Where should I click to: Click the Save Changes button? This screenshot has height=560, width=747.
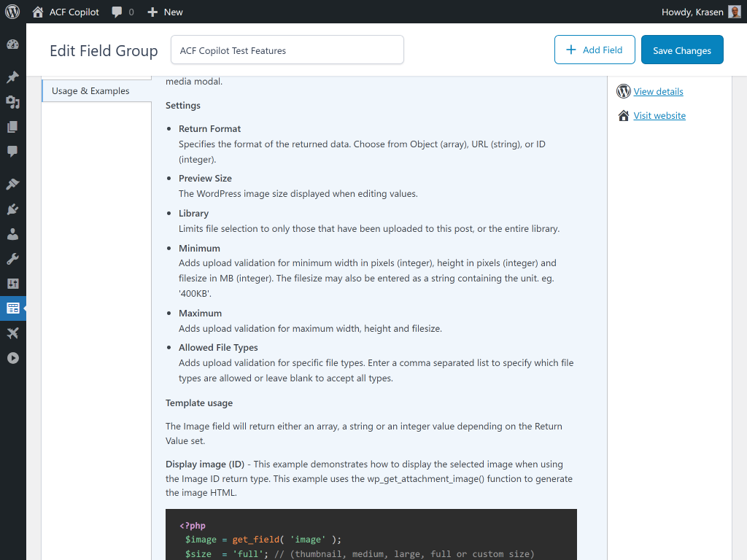click(x=682, y=50)
